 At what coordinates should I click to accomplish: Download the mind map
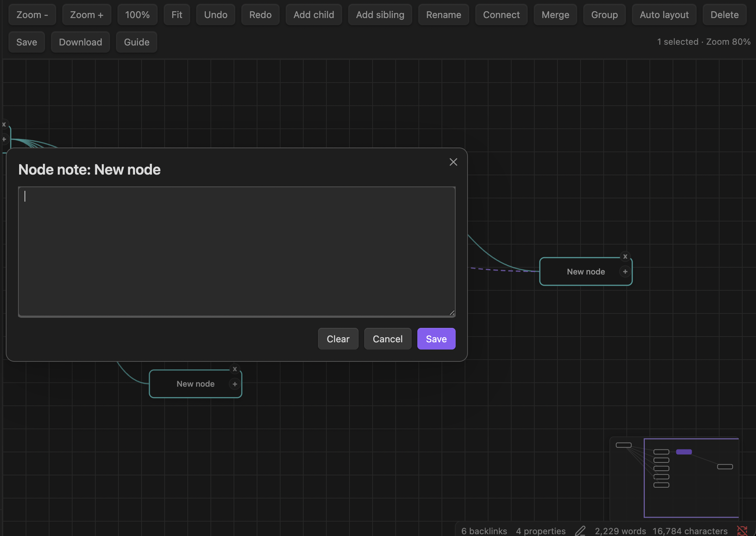tap(81, 42)
